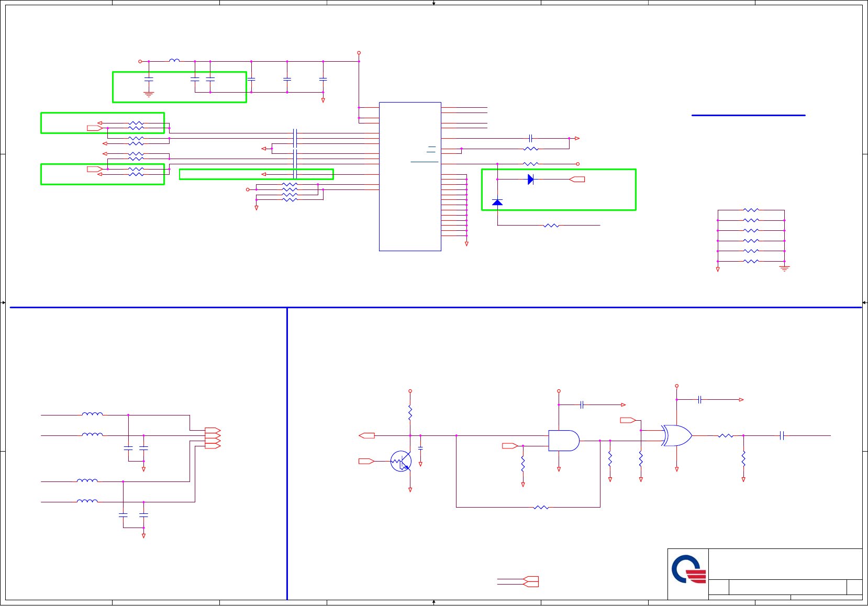Select the green box enclosing the diodes

tap(559, 189)
